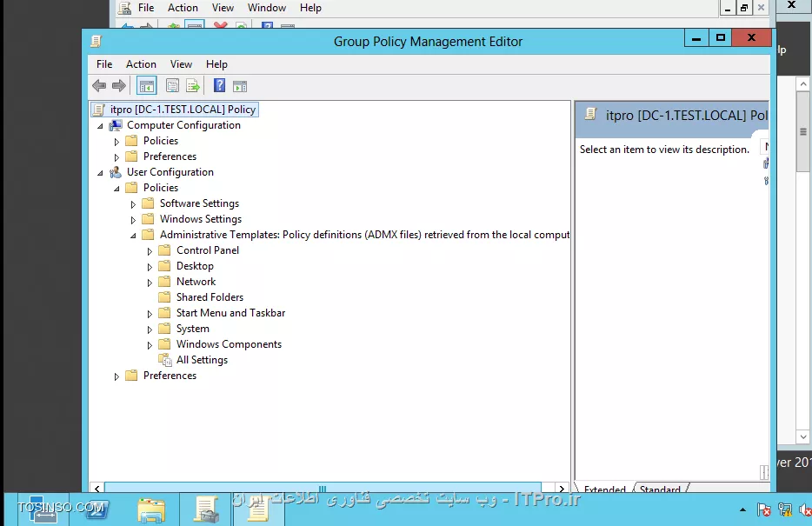Click the tree pane scroll-right arrow

point(562,488)
